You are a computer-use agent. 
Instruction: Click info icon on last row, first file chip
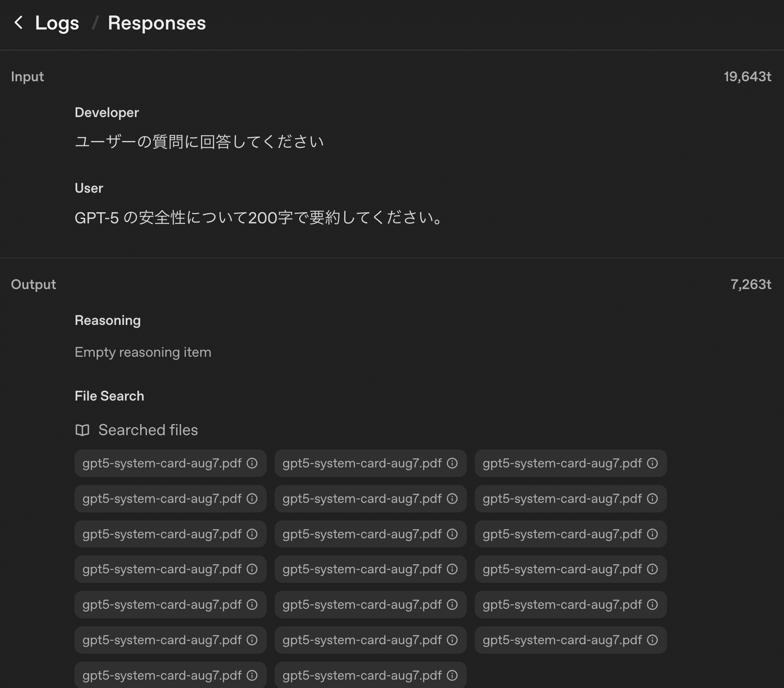(x=252, y=675)
